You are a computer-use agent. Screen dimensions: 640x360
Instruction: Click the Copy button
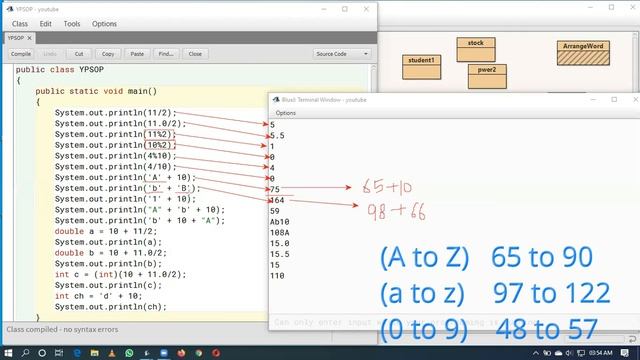[x=108, y=54]
